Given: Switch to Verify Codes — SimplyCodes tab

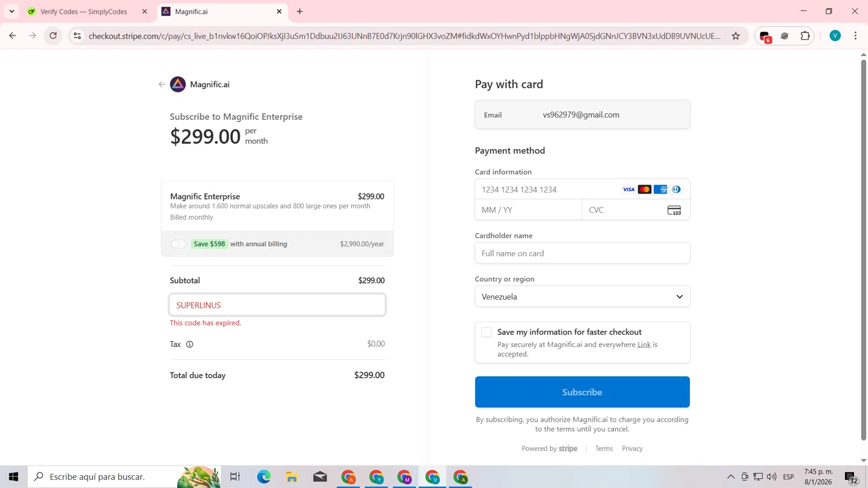Looking at the screenshot, I should pos(84,12).
